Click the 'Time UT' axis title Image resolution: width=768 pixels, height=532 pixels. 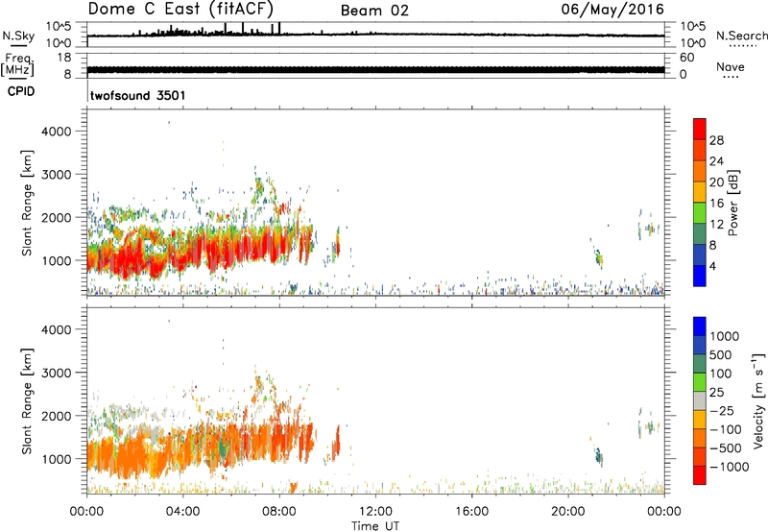(375, 526)
